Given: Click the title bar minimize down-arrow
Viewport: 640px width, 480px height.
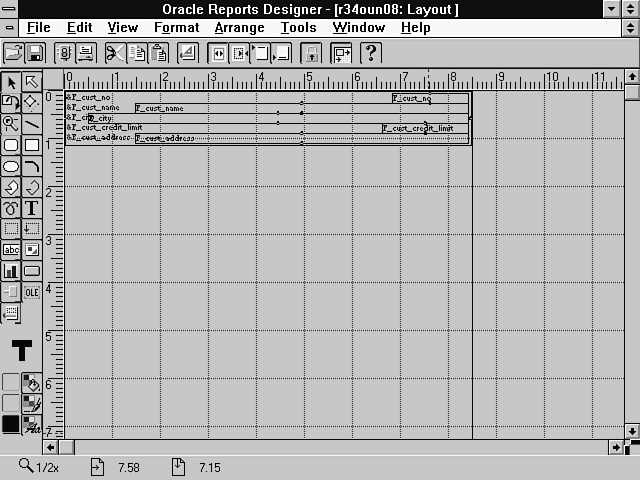Looking at the screenshot, I should 611,9.
